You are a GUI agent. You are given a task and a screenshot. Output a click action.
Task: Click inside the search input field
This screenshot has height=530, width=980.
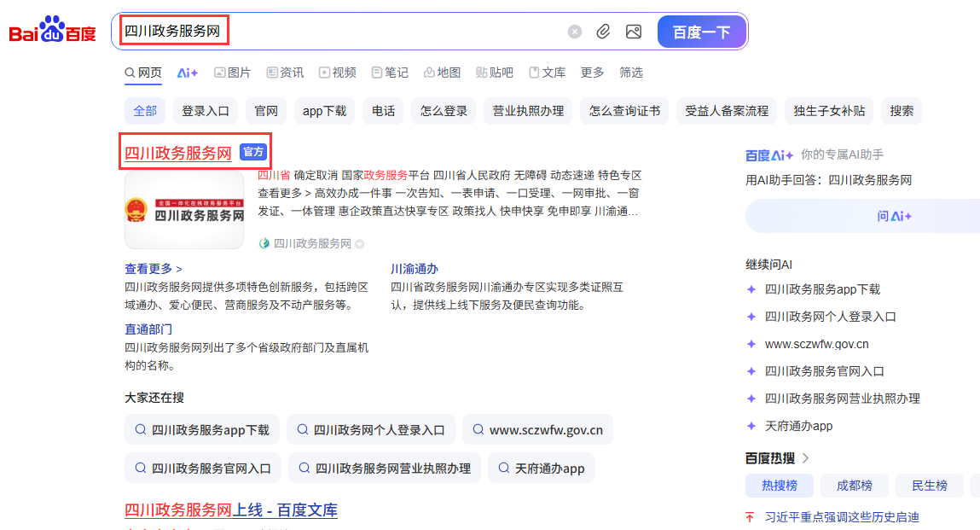click(x=384, y=32)
